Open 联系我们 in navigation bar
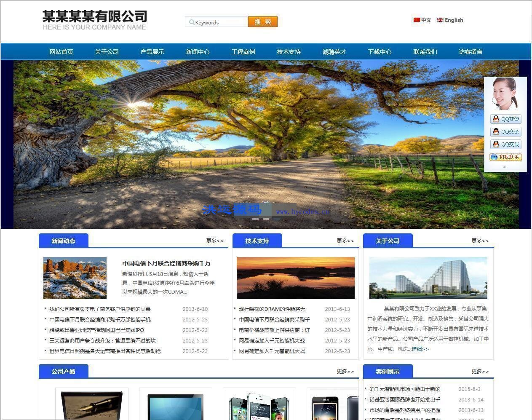Image resolution: width=532 pixels, height=420 pixels. pos(425,52)
